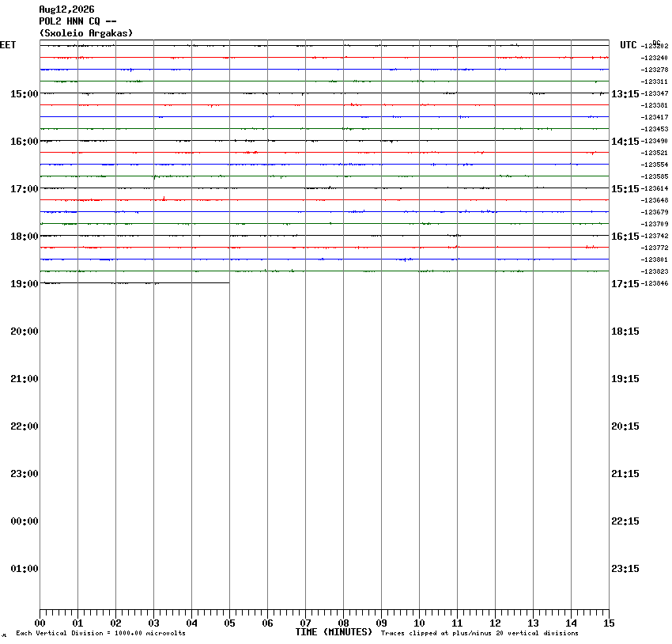Screen dimensions: 672x644
Task: Click the 15 minute axis label
Action: 609,623
